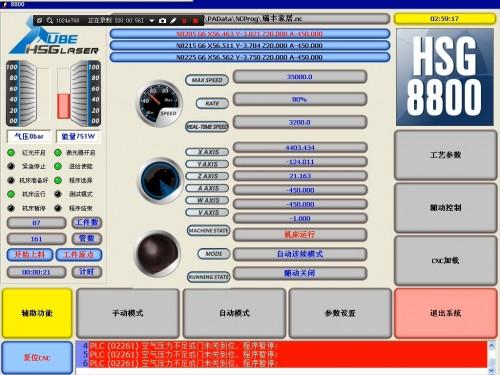Select the pencil annotation tool in recorder bar
Image resolution: width=500 pixels, height=375 pixels.
[173, 21]
